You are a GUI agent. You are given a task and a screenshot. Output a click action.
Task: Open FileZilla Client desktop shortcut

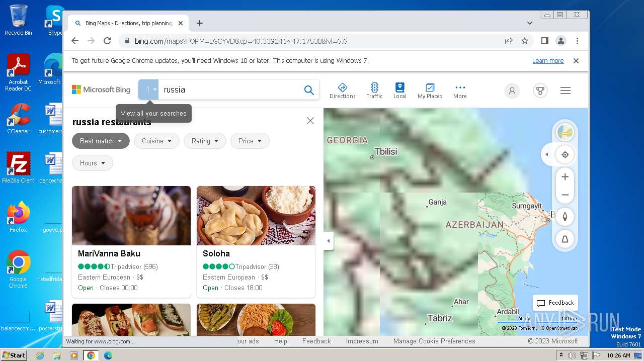[18, 168]
